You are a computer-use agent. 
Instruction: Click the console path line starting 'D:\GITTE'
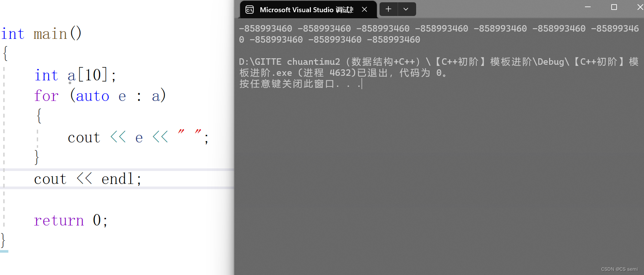pyautogui.click(x=439, y=62)
